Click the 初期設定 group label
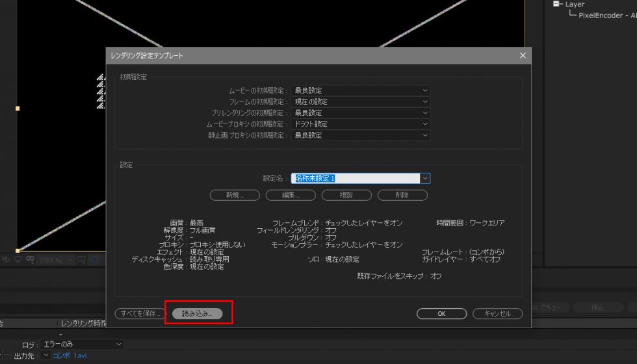637x364 pixels. pos(133,77)
